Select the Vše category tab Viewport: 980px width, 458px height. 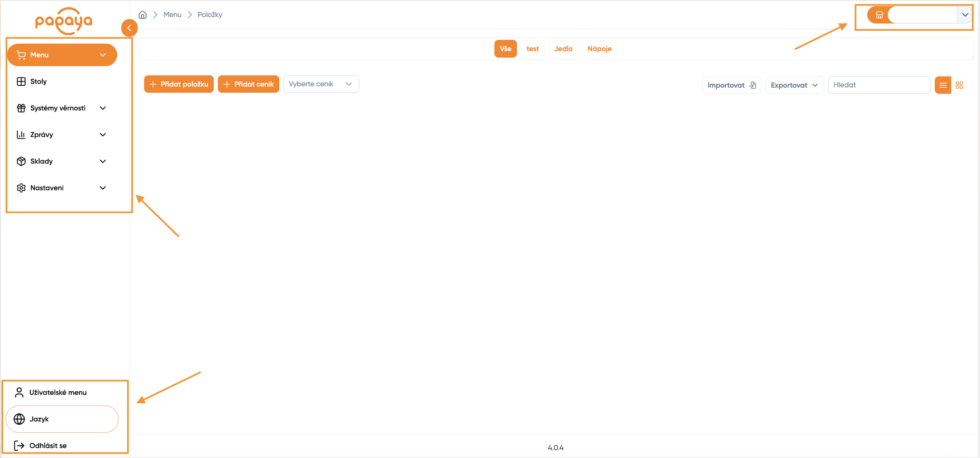coord(505,49)
